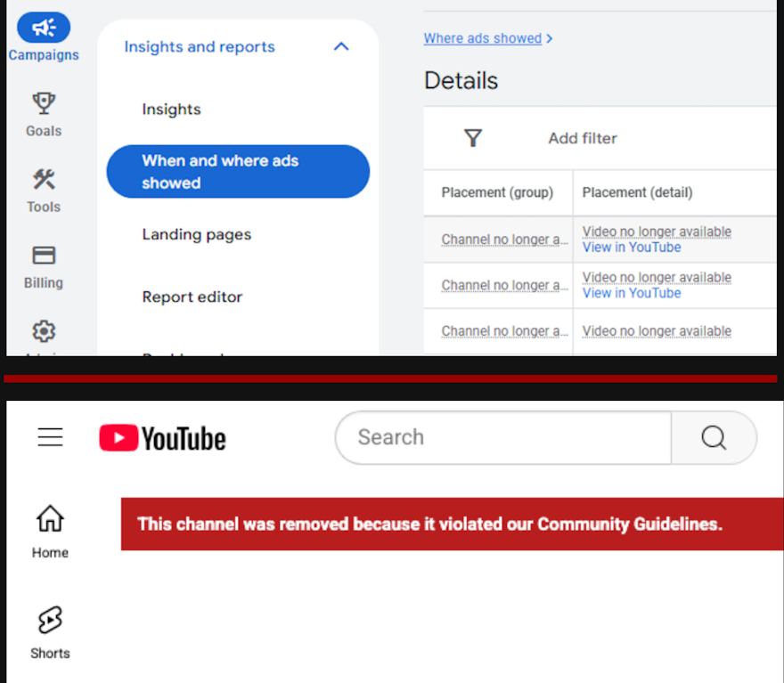Click the YouTube search magnifier button
The width and height of the screenshot is (784, 683).
coord(714,438)
